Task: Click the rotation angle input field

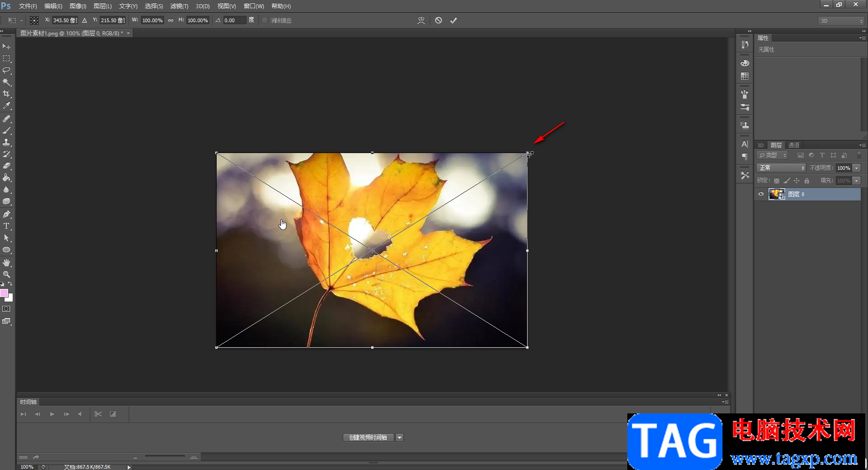Action: click(234, 20)
